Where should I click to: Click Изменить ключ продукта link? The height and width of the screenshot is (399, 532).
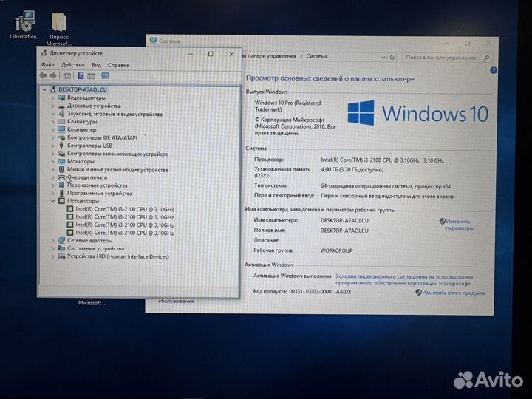click(453, 293)
